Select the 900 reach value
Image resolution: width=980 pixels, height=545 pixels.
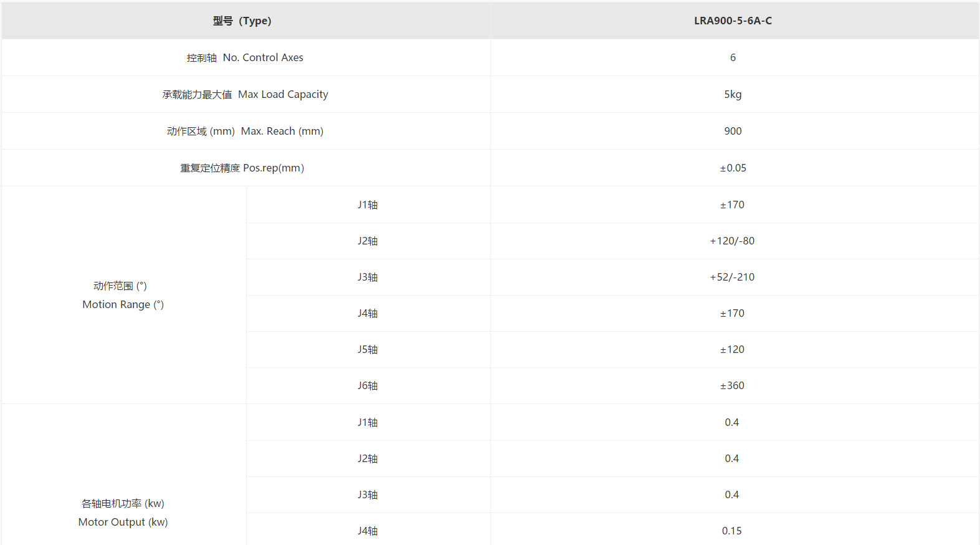[733, 131]
